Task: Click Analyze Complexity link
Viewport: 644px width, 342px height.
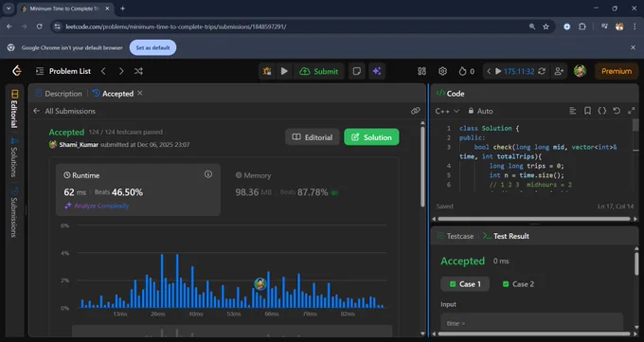Action: [97, 206]
